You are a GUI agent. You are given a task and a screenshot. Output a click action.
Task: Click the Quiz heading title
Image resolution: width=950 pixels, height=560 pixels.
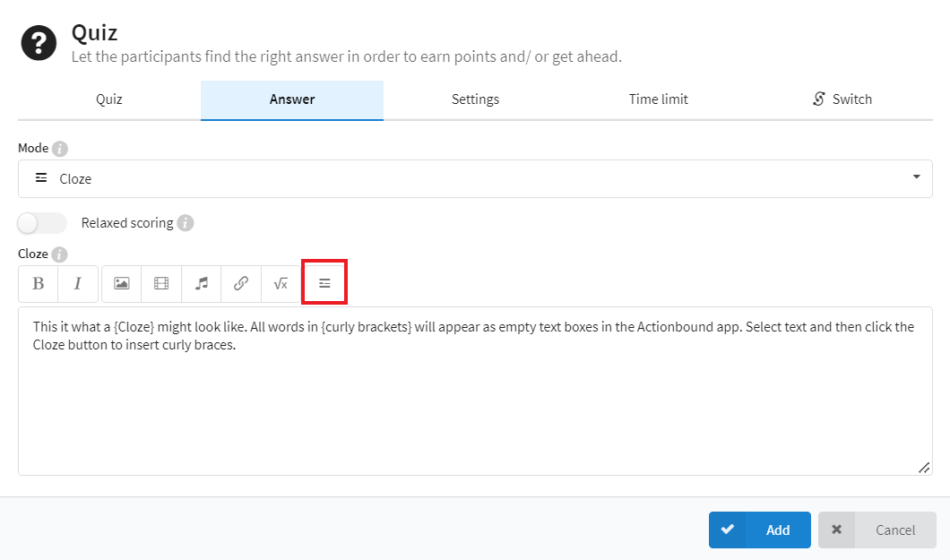coord(94,32)
